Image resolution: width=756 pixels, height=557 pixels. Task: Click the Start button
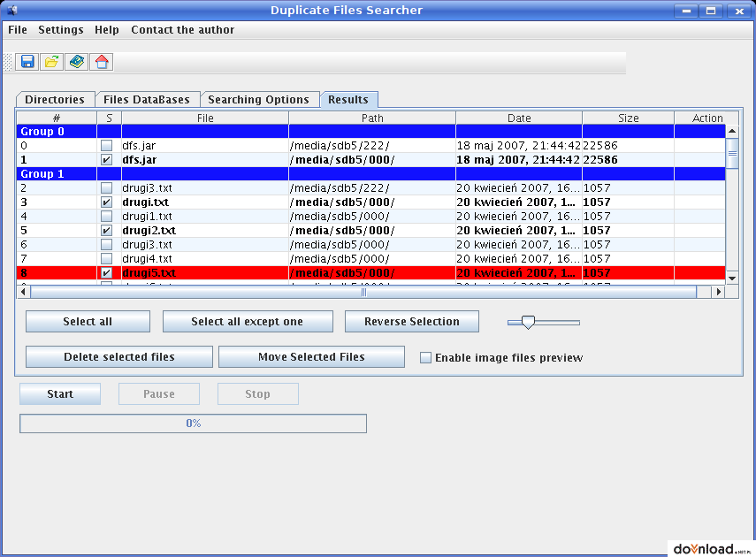(x=60, y=394)
